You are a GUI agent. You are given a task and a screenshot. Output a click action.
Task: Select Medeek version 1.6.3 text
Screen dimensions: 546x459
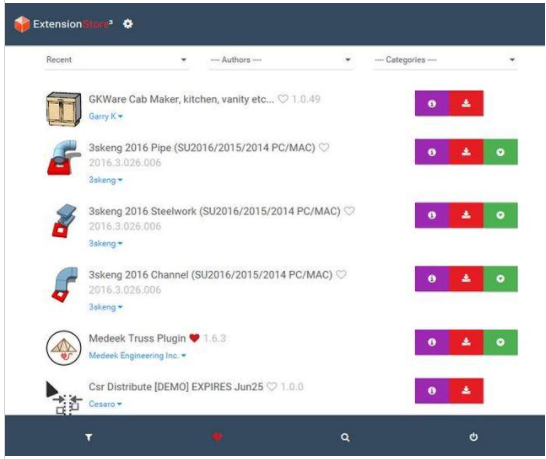(214, 338)
